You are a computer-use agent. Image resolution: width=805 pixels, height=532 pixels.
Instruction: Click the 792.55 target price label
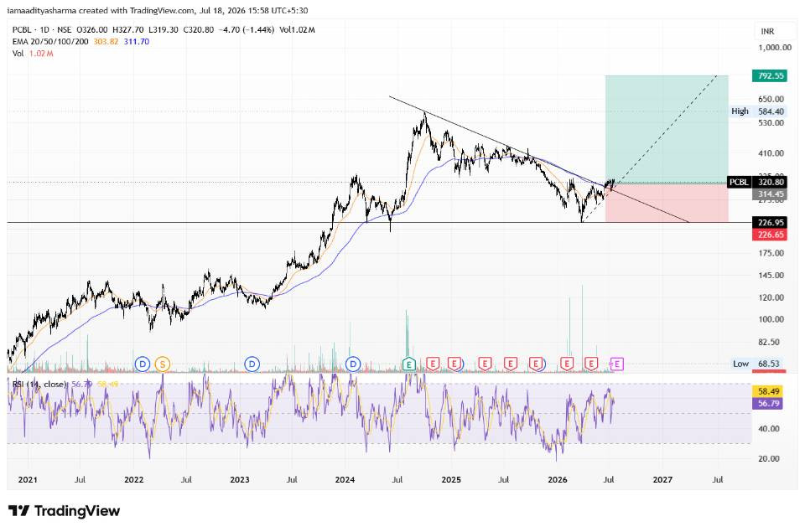pos(769,76)
